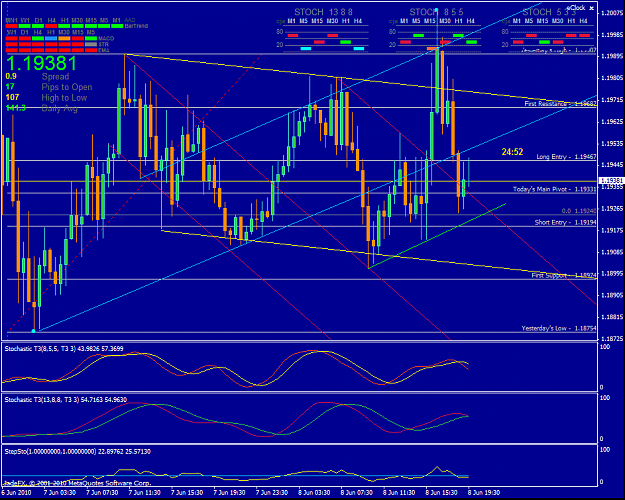Click the yellow 0.9 spread value
This screenshot has height=500, width=625.
click(11, 76)
